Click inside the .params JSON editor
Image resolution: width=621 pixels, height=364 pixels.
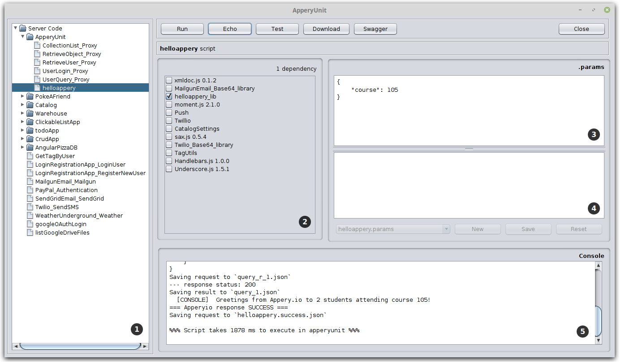[x=469, y=111]
